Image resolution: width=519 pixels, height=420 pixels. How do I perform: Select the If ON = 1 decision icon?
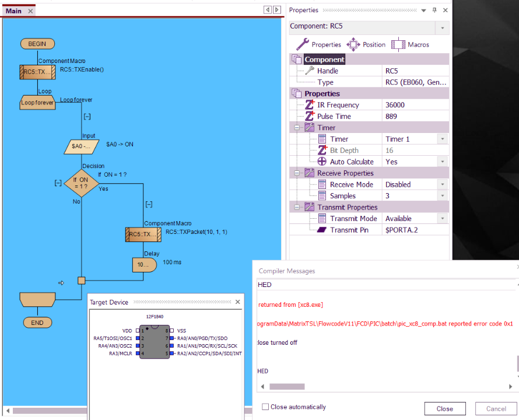[x=82, y=183]
